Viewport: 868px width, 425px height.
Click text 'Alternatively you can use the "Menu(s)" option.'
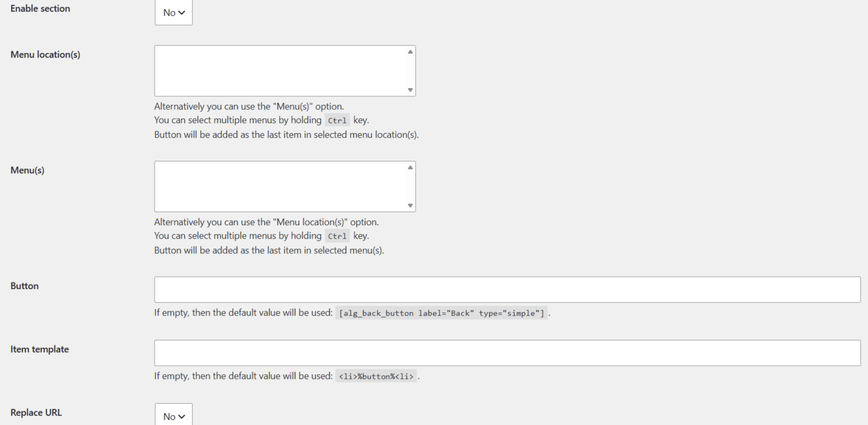coord(249,106)
